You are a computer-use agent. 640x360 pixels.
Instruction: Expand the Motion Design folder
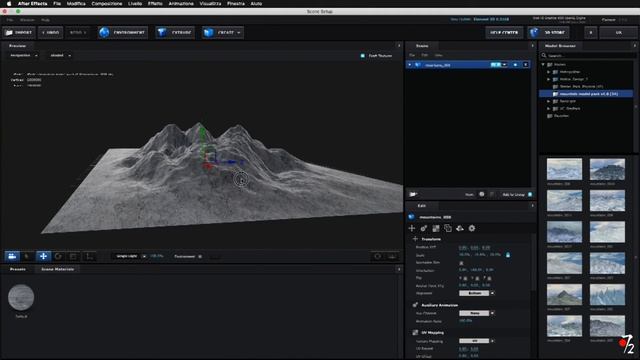coord(549,79)
